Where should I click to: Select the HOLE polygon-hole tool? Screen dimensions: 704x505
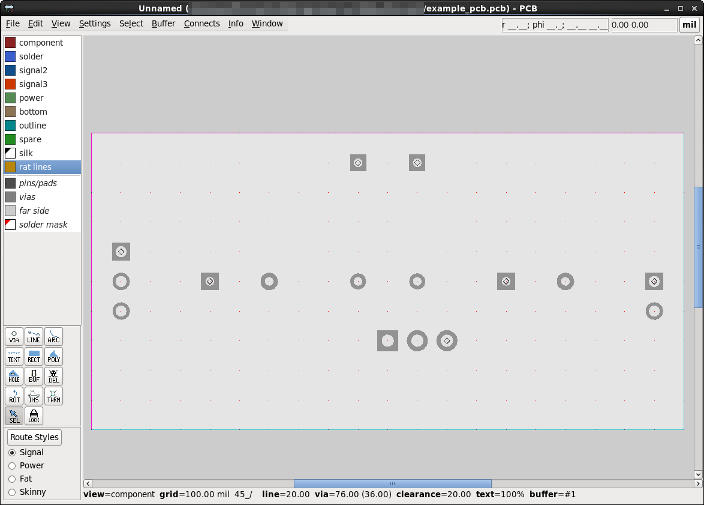(14, 376)
